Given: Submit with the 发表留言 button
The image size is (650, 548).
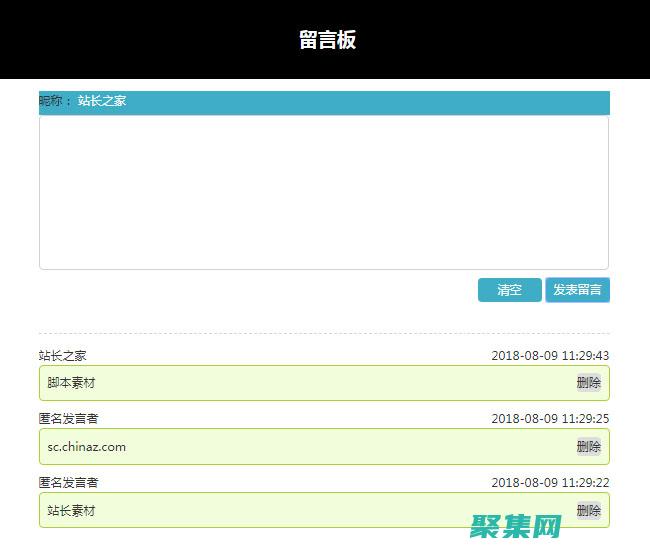Looking at the screenshot, I should click(577, 290).
